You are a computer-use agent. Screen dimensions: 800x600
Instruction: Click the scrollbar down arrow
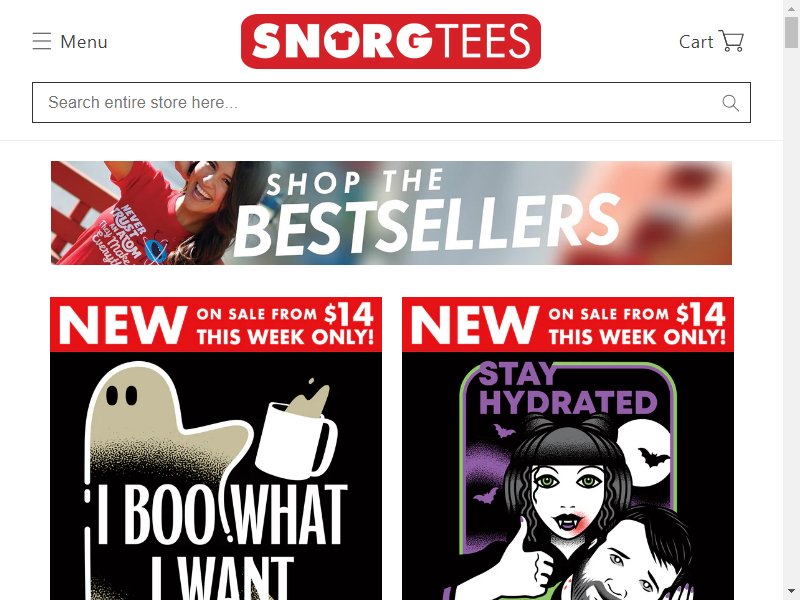point(791,592)
